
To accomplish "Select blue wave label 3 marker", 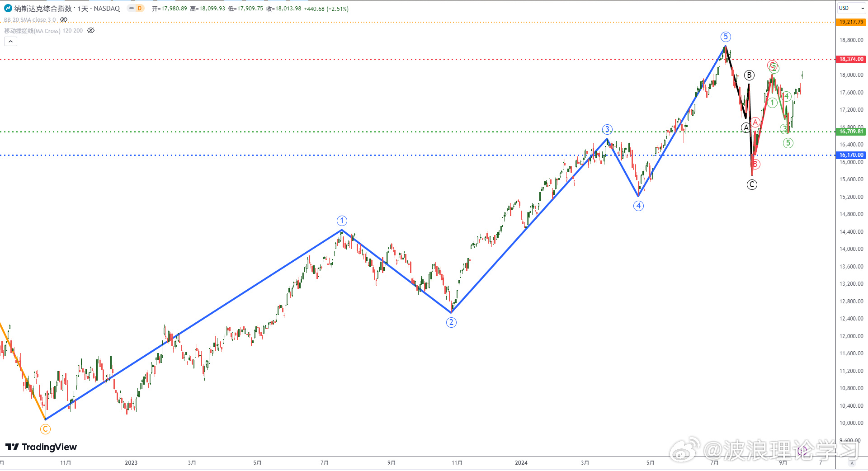I will [607, 130].
